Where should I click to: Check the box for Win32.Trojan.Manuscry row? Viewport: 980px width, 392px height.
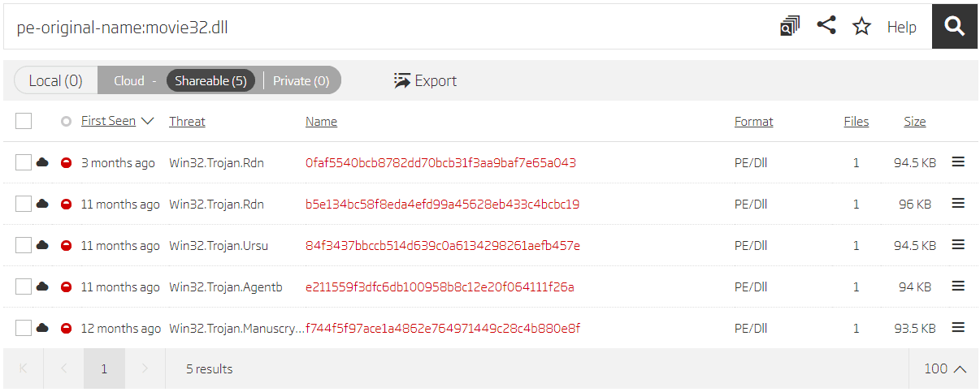tap(24, 328)
